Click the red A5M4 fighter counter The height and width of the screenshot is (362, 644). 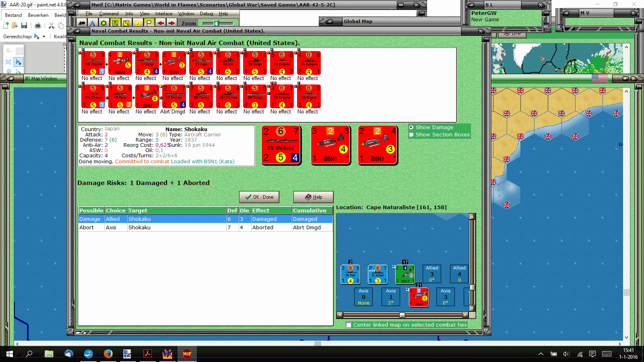pos(419,297)
